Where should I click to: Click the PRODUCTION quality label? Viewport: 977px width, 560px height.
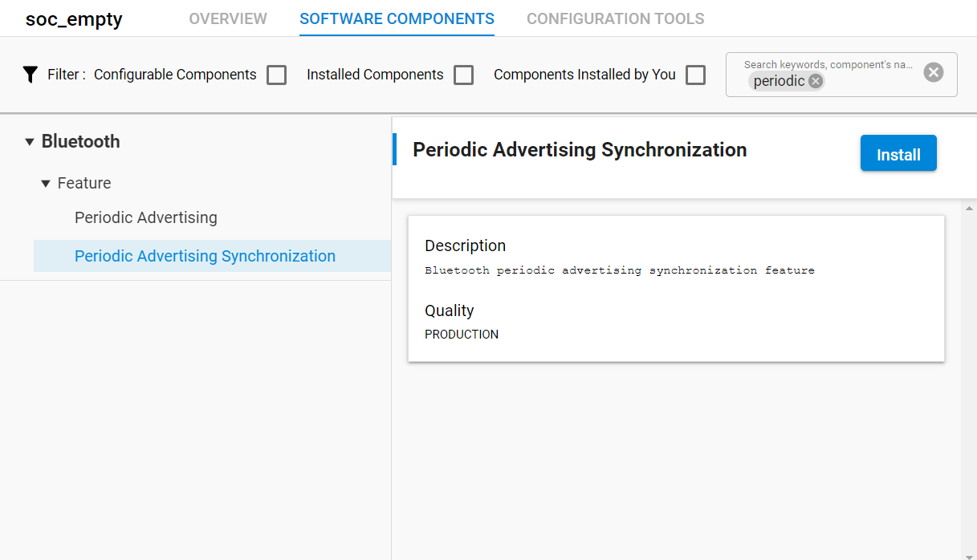point(462,335)
